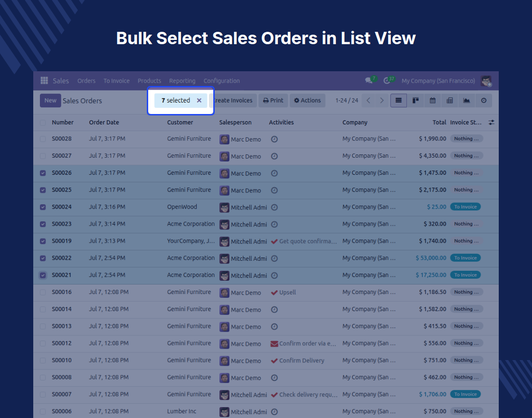532x418 pixels.
Task: Click the Sales app name
Action: [x=61, y=81]
